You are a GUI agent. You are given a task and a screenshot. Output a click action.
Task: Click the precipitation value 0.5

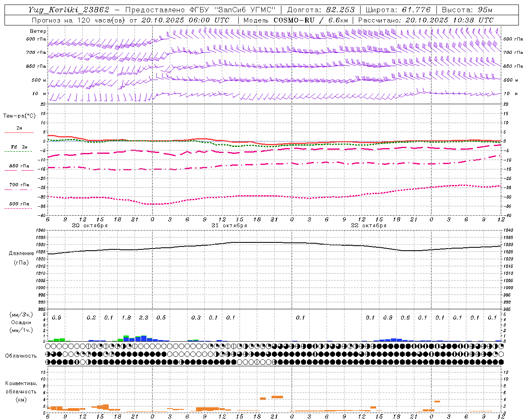point(161,318)
